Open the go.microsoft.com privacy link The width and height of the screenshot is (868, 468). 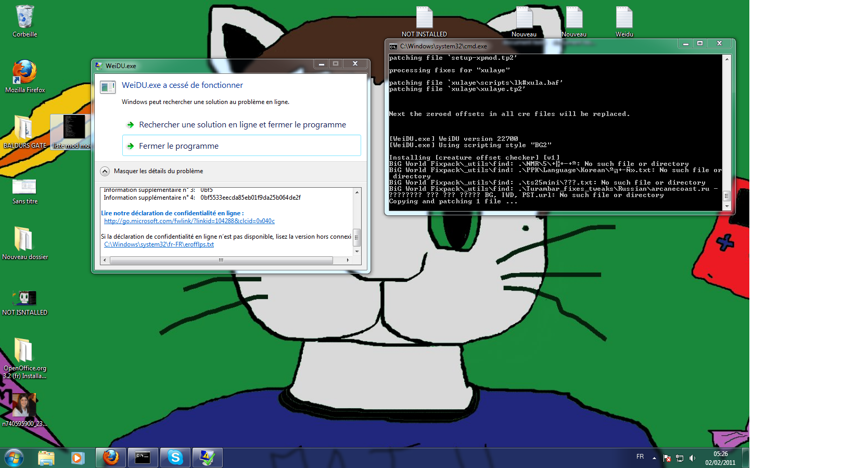click(x=189, y=221)
